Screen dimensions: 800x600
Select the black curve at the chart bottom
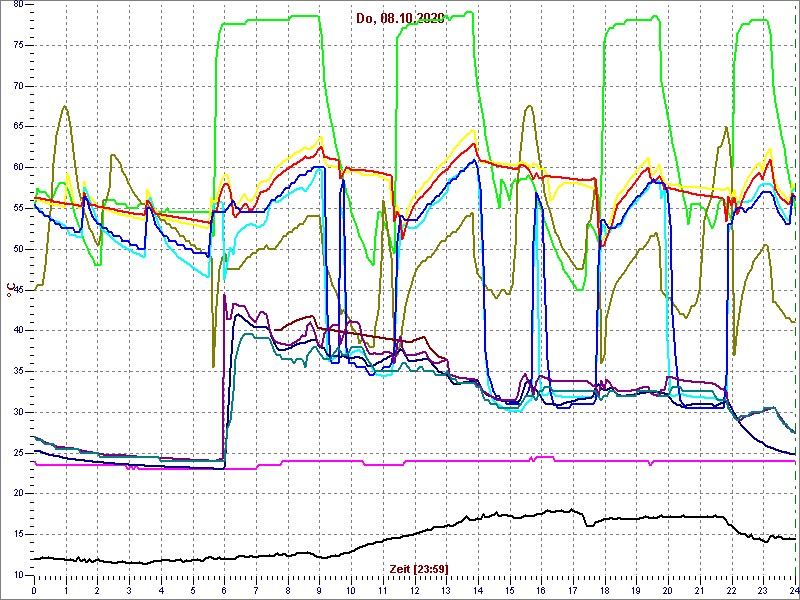[x=300, y=554]
